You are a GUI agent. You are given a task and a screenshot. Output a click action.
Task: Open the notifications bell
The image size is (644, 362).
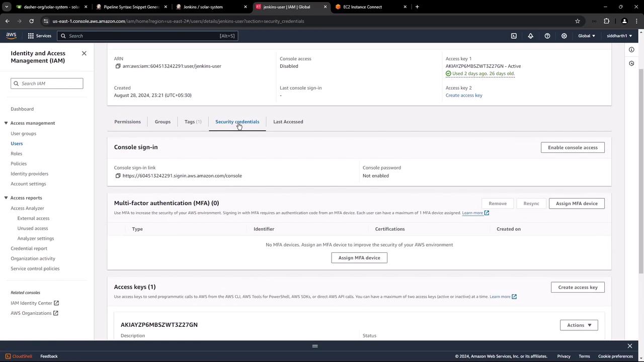530,36
